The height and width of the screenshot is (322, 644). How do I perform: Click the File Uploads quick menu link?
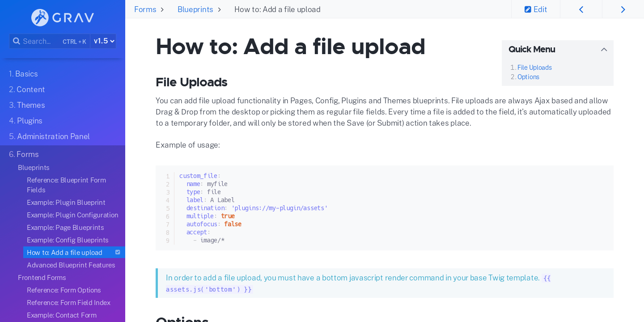534,67
